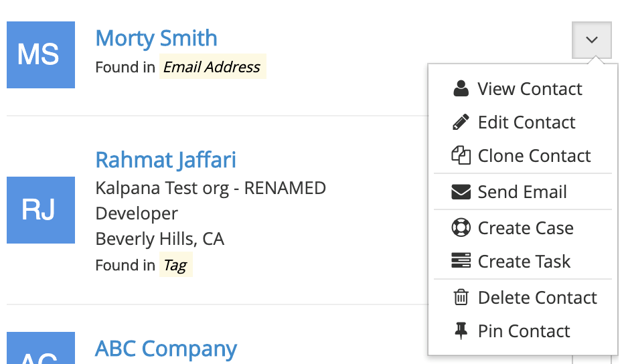Click the person icon beside View Contact
Screen dimensions: 624x364
click(x=461, y=88)
